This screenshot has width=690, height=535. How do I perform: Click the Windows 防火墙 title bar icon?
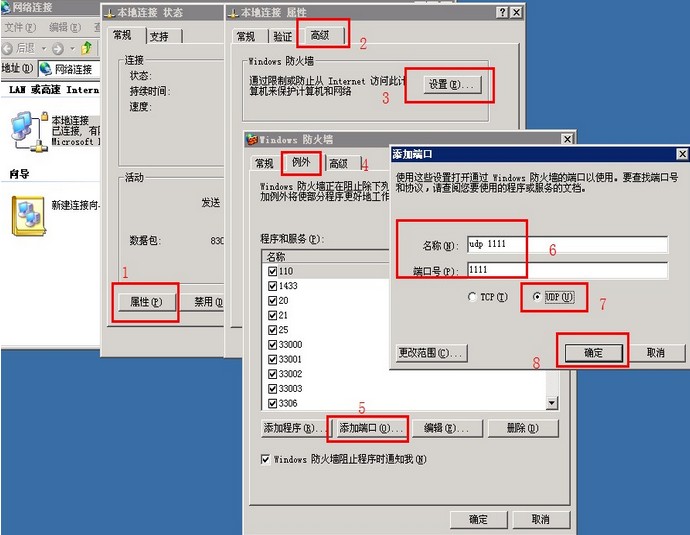[252, 140]
